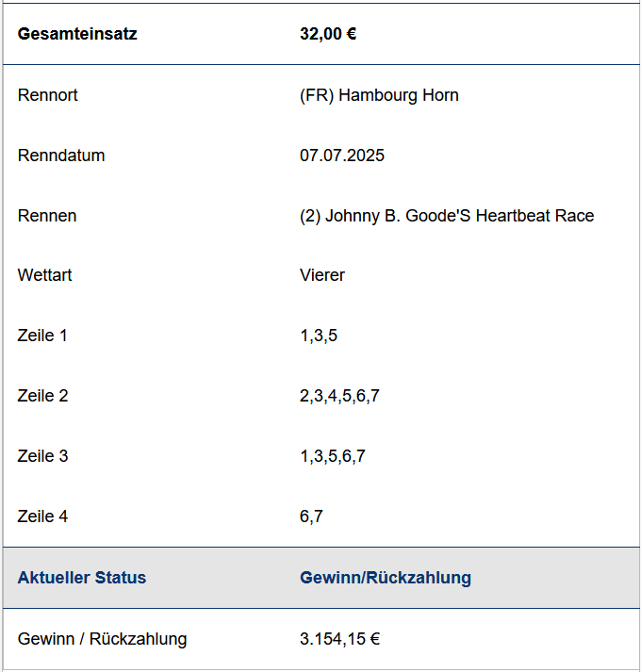The width and height of the screenshot is (641, 672).
Task: Select the (FR) Hambourg Horn location text
Action: pyautogui.click(x=379, y=95)
